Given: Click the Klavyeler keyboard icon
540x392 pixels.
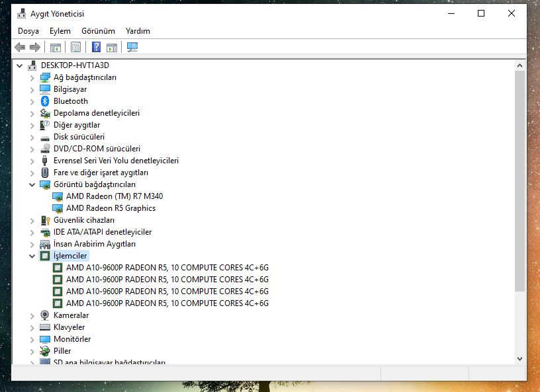Looking at the screenshot, I should pos(45,327).
